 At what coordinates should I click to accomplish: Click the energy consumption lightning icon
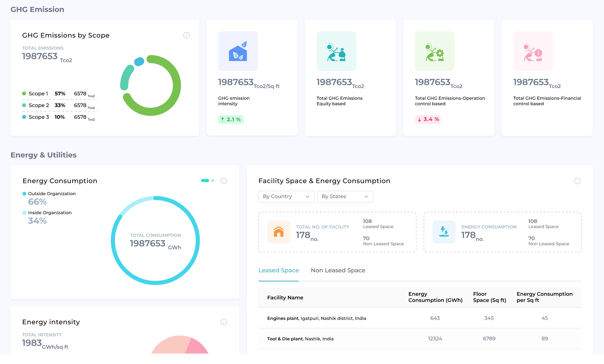click(x=444, y=232)
